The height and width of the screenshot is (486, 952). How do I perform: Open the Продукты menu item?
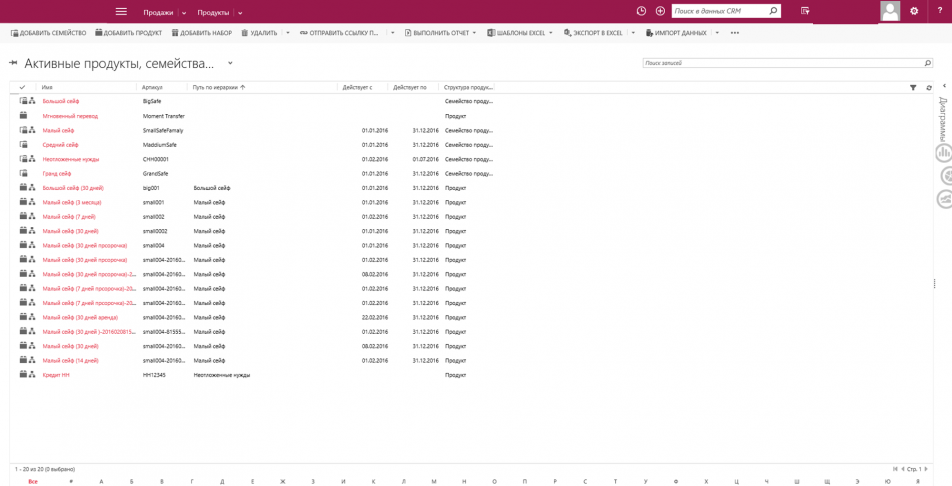pos(213,13)
